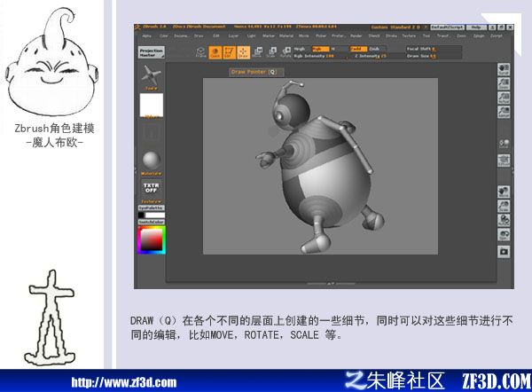Click the AAHalf icon

pyautogui.click(x=504, y=112)
